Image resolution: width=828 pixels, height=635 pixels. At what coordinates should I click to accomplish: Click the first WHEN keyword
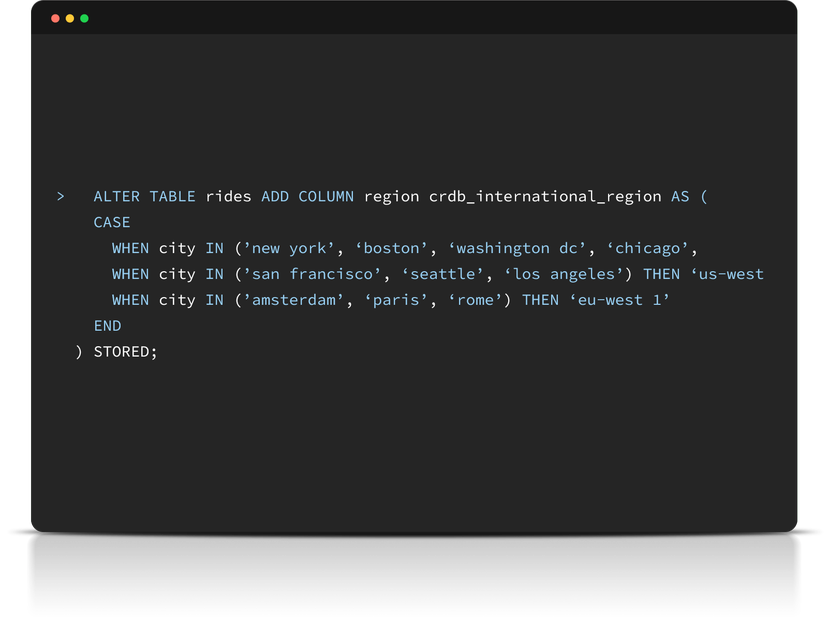[130, 248]
